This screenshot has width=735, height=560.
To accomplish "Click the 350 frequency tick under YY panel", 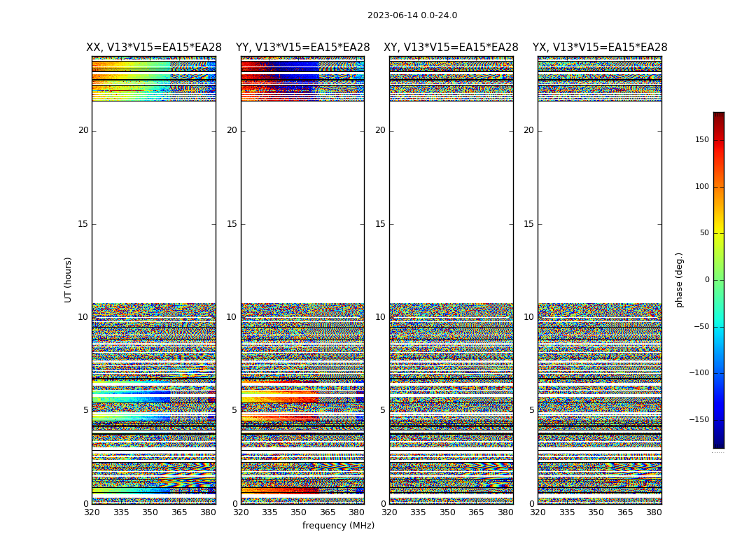I will [x=299, y=512].
